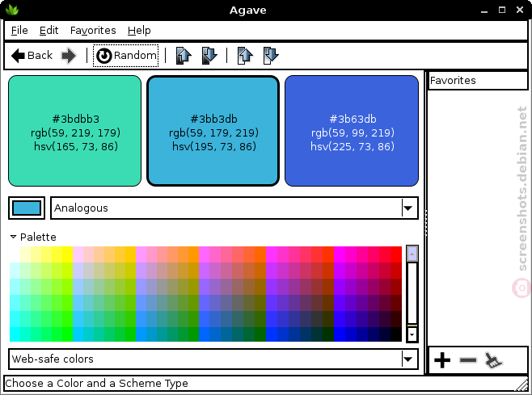Go back with the Back arrow button
Image resolution: width=532 pixels, height=395 pixels.
click(32, 55)
